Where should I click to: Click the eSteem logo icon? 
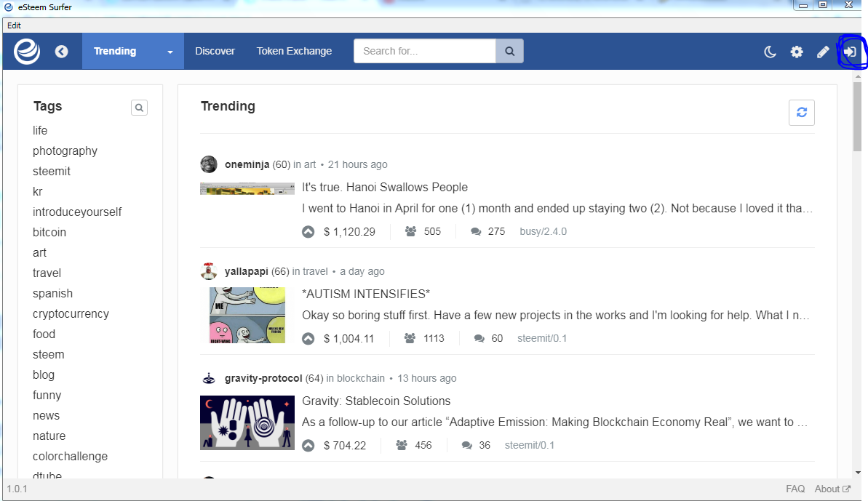coord(27,52)
